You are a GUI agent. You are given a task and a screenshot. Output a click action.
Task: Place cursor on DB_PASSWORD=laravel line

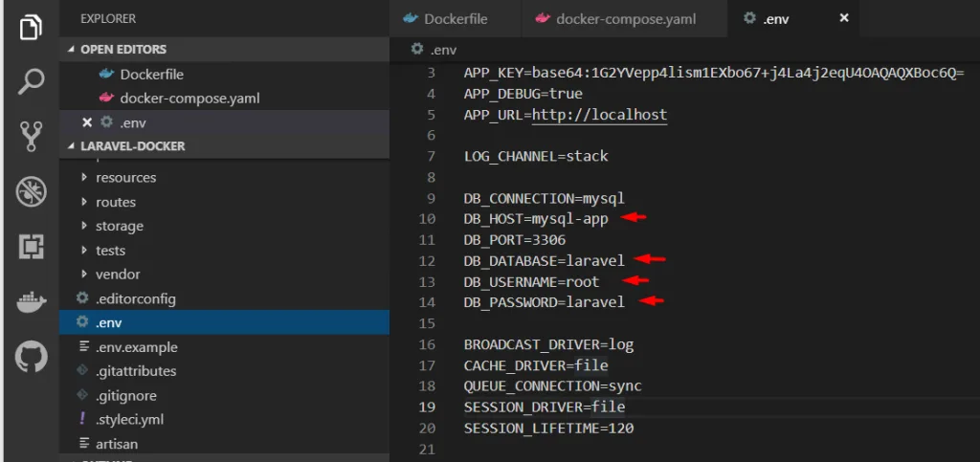tap(544, 302)
